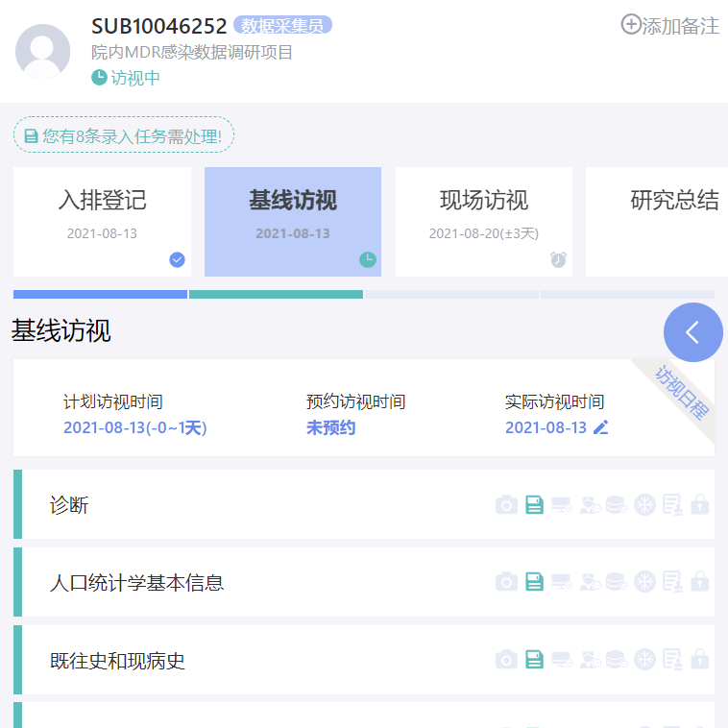Image resolution: width=728 pixels, height=728 pixels.
Task: Click snowflake freeze icon in 人口统计学基本信息 row
Action: 644,582
